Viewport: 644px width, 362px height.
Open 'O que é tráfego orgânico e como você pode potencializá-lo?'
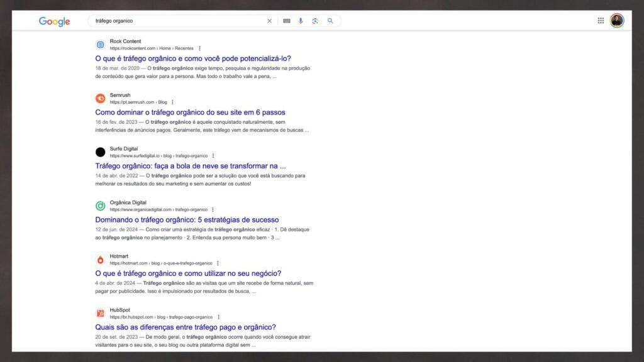coord(193,58)
